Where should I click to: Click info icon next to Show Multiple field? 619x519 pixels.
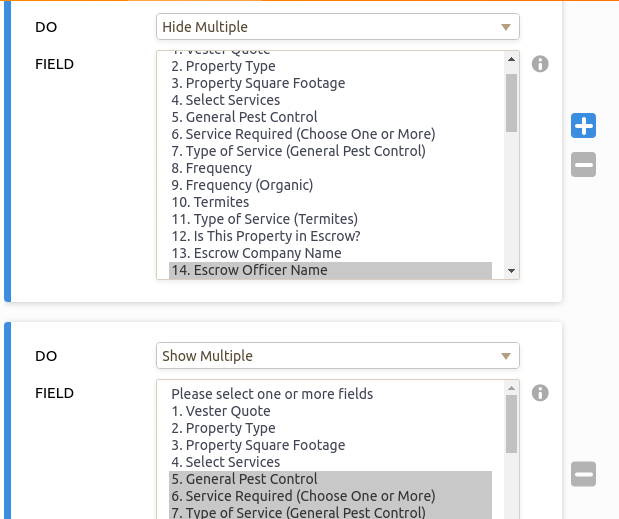pyautogui.click(x=540, y=393)
